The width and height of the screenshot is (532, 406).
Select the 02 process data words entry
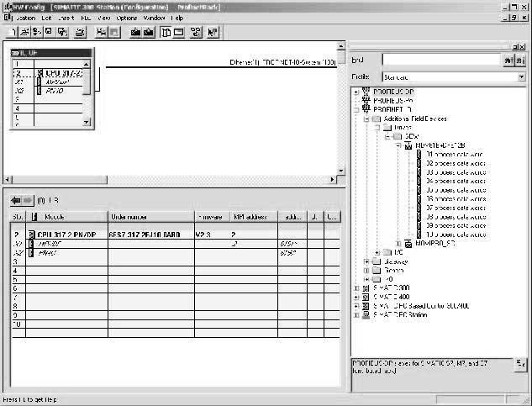456,163
